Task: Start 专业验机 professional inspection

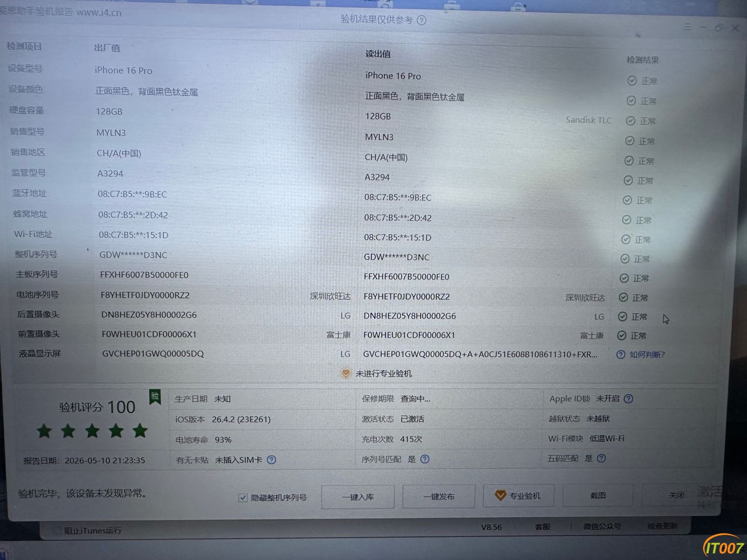Action: (x=519, y=496)
